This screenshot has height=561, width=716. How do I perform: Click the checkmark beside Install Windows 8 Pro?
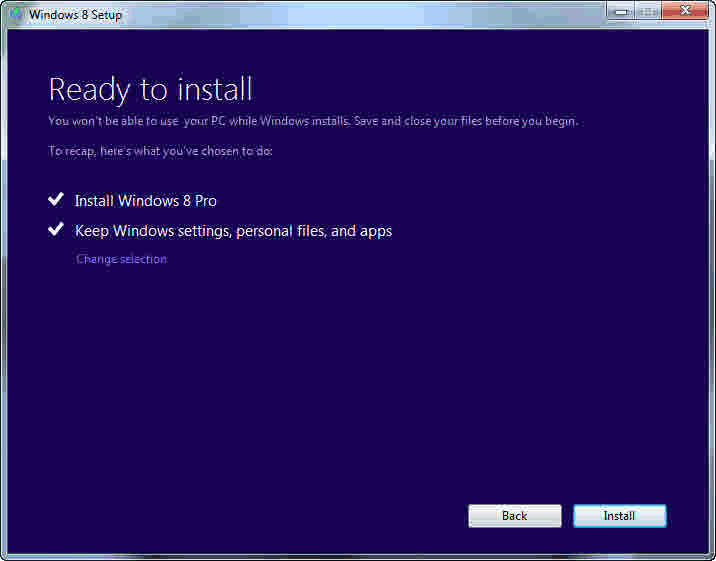click(56, 199)
